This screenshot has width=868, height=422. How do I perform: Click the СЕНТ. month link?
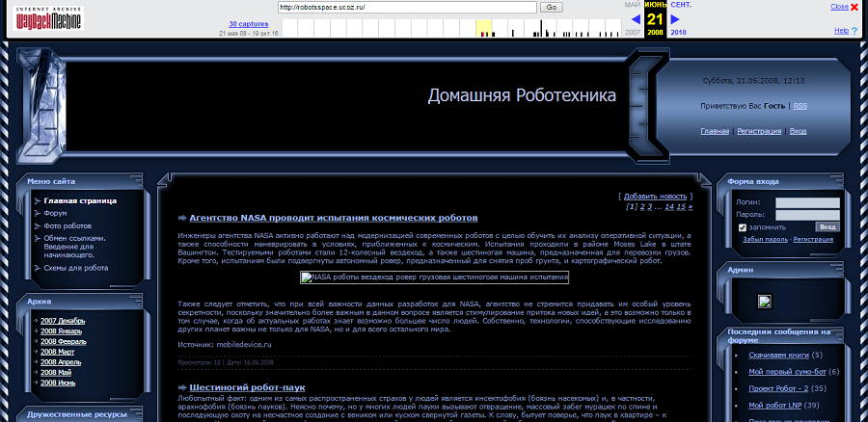[x=681, y=5]
